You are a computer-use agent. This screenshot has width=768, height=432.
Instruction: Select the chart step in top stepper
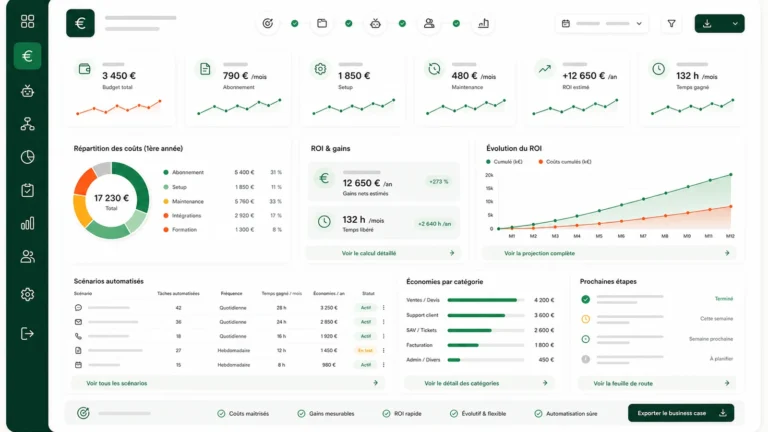pyautogui.click(x=483, y=24)
